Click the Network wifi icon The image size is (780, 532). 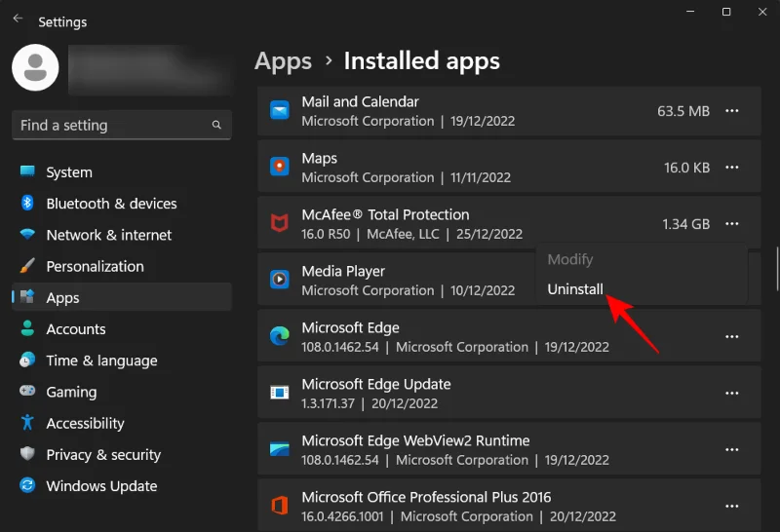coord(27,234)
